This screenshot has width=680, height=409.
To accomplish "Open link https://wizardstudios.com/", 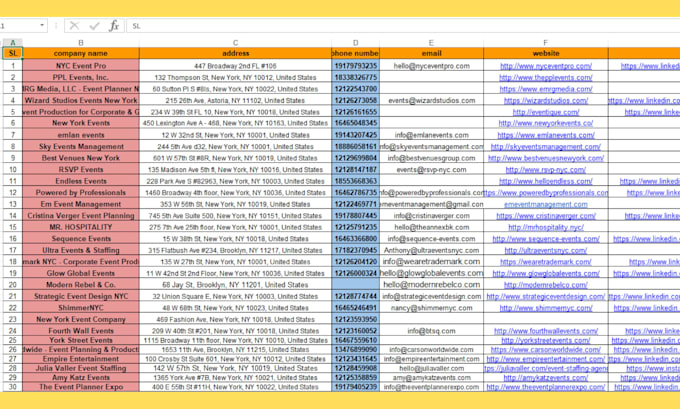I will click(546, 100).
